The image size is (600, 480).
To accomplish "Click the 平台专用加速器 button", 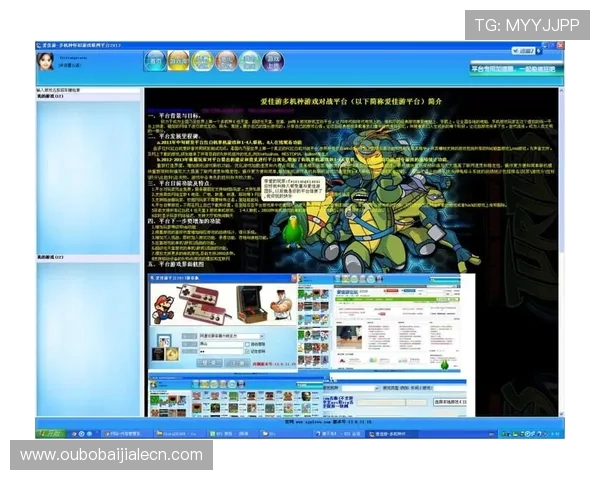I will tap(492, 69).
